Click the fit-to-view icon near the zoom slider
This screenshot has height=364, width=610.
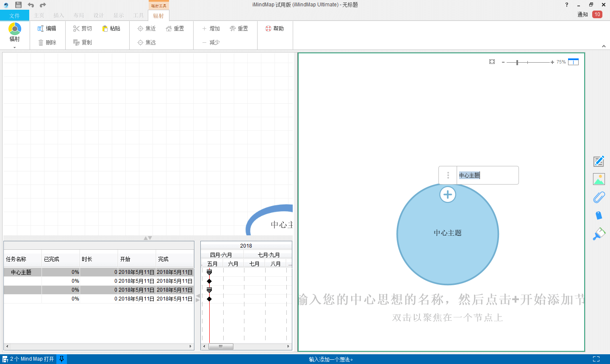coord(491,61)
